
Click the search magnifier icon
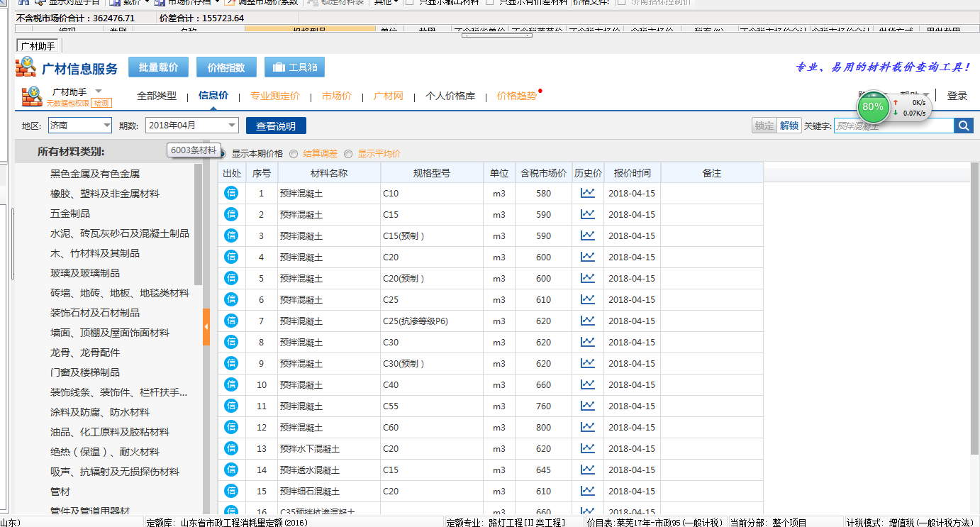(x=964, y=126)
